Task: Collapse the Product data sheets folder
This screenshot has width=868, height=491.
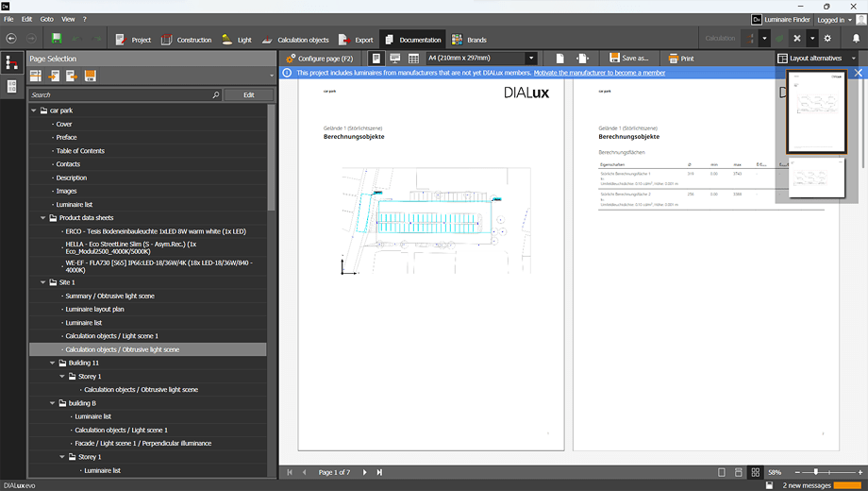Action: tap(42, 218)
